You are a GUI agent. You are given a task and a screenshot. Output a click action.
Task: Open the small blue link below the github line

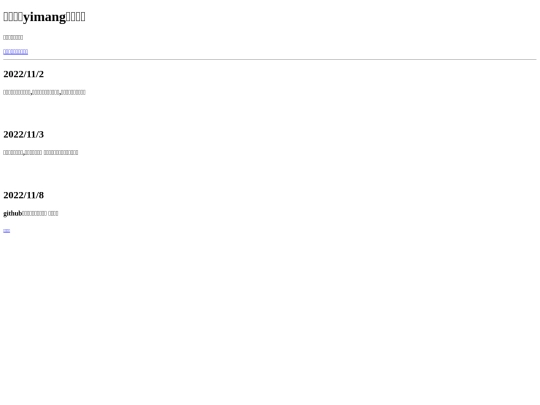7,231
